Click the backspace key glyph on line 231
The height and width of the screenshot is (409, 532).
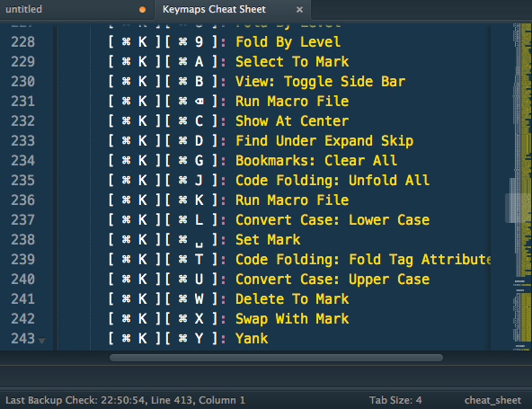pyautogui.click(x=199, y=102)
